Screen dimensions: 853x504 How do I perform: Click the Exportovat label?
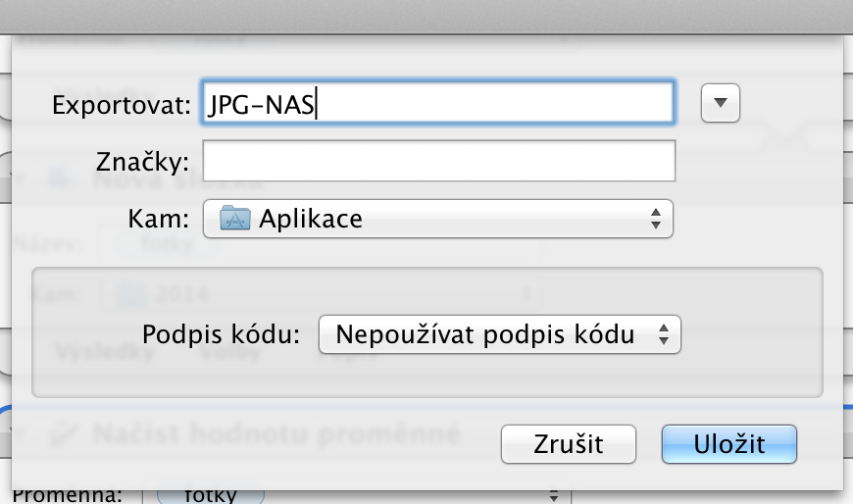click(121, 105)
